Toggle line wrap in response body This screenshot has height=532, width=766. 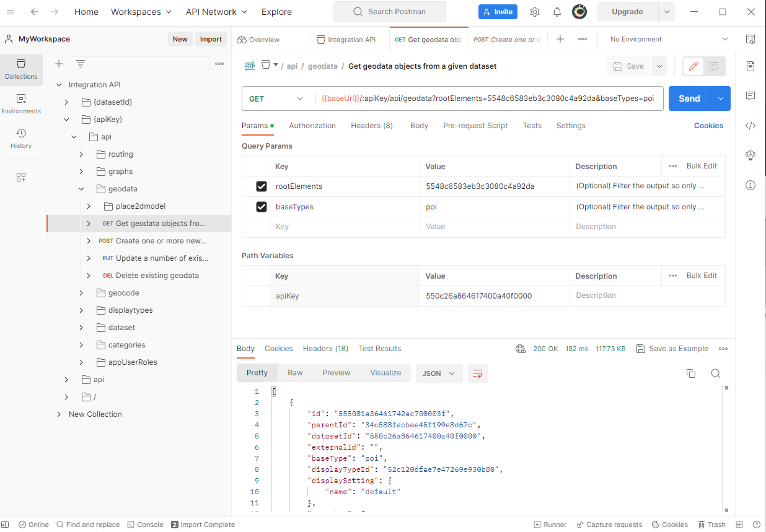(478, 373)
